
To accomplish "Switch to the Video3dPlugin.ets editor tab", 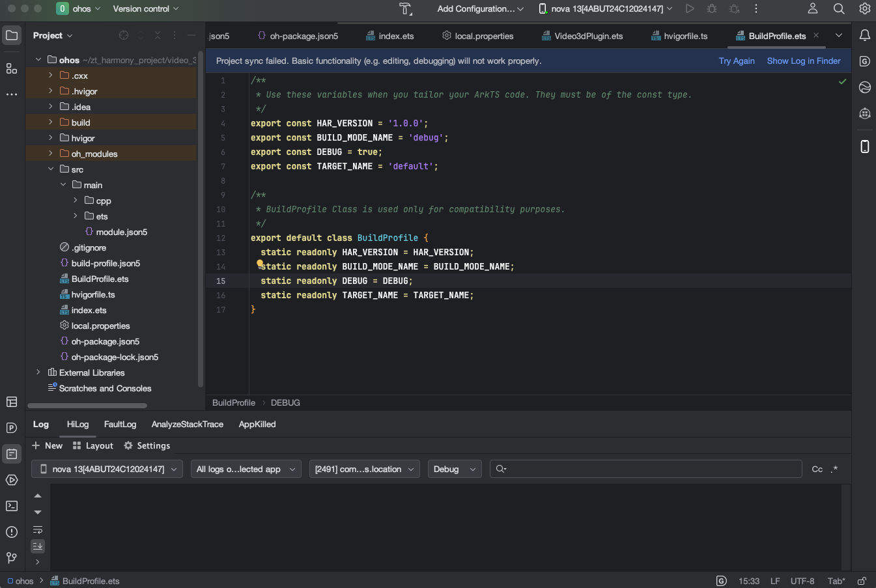I will [588, 36].
